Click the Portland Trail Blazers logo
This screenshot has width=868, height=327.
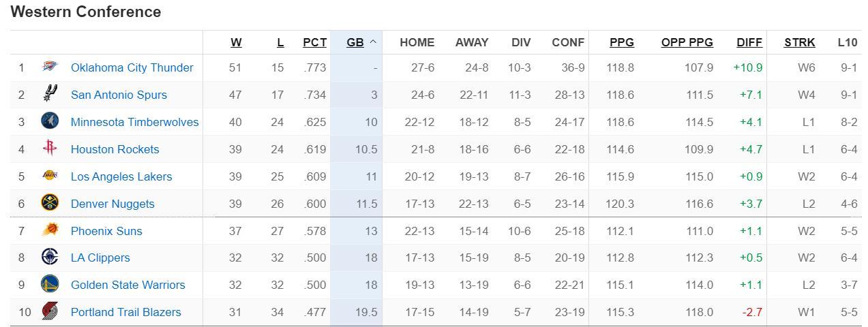click(50, 312)
